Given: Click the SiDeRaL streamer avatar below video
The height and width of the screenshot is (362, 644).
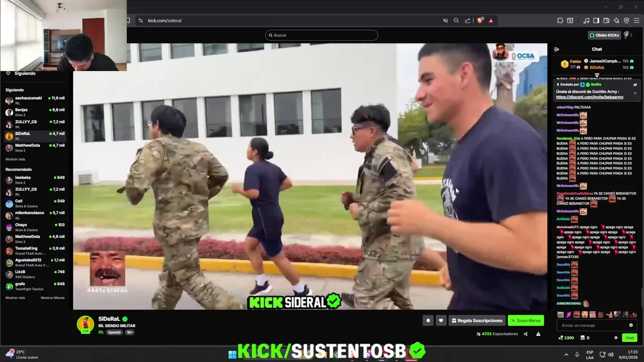Looking at the screenshot, I should pos(85,324).
